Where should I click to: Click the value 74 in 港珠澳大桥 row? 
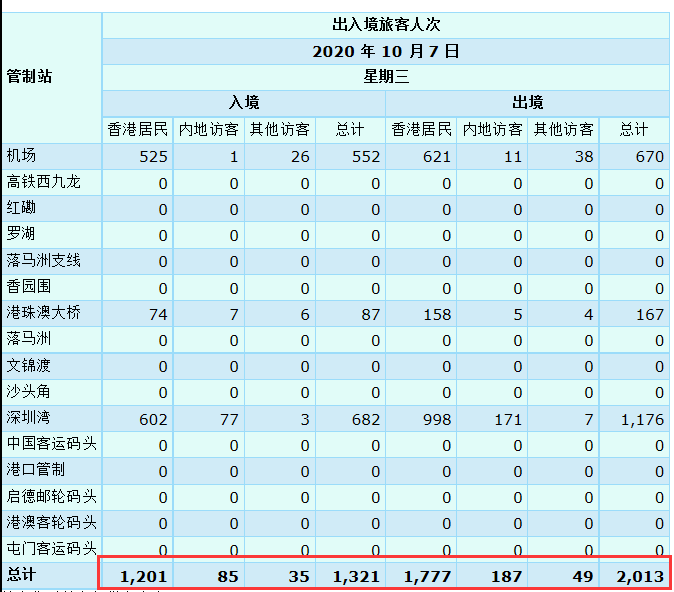[158, 315]
